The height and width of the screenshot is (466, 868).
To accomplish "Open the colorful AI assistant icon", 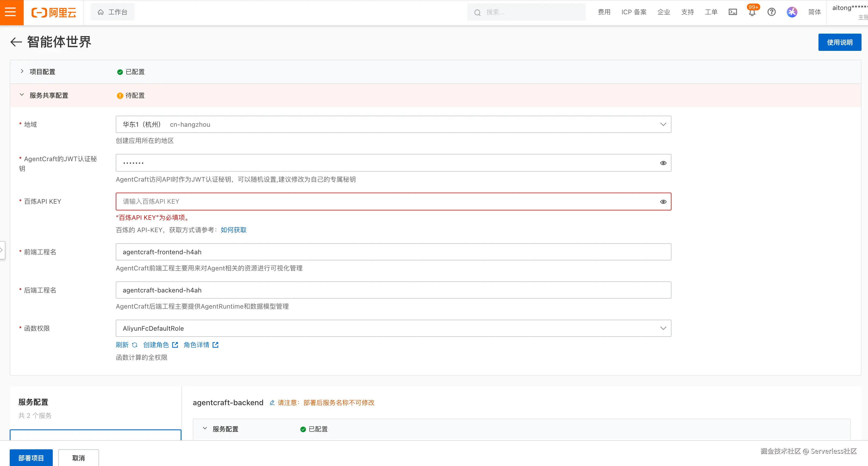I will tap(792, 12).
